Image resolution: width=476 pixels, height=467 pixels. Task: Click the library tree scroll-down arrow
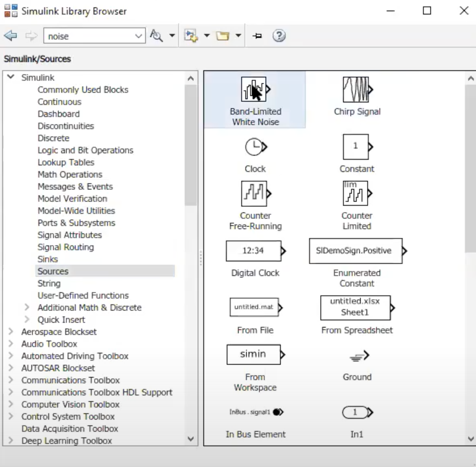[x=191, y=439]
